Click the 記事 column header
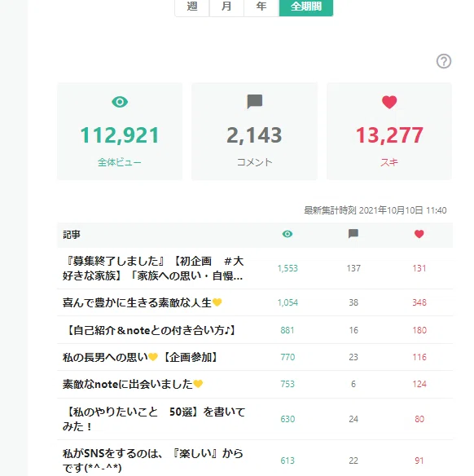 [72, 235]
